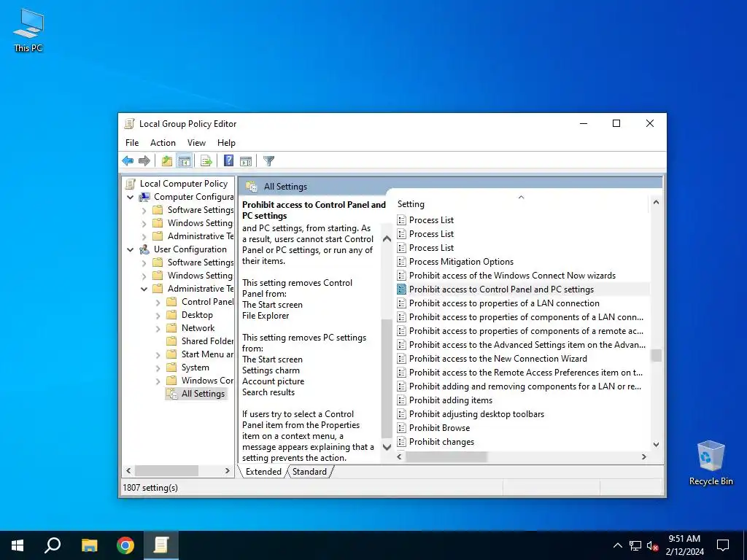Click the User Configuration node icon
The height and width of the screenshot is (560, 747).
point(144,249)
